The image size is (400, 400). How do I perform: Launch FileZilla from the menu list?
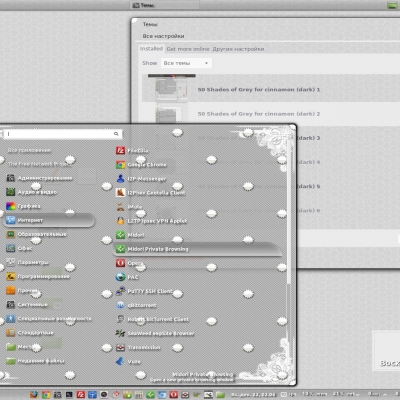132,151
